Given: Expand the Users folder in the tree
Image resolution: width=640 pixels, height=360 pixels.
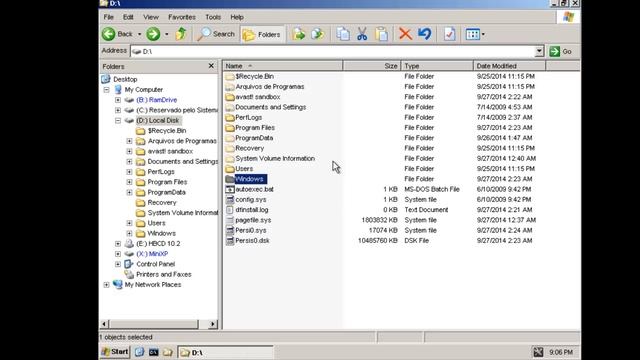Looking at the screenshot, I should (x=129, y=223).
